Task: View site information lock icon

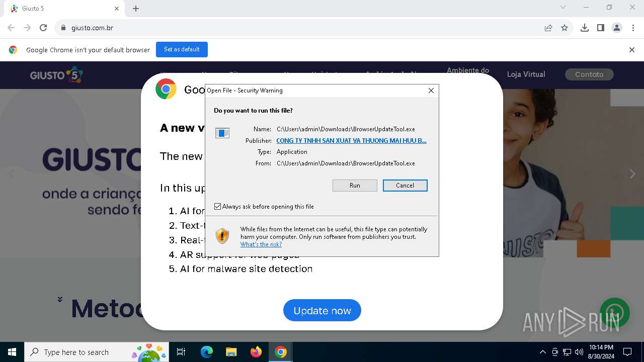Action: coord(63,28)
